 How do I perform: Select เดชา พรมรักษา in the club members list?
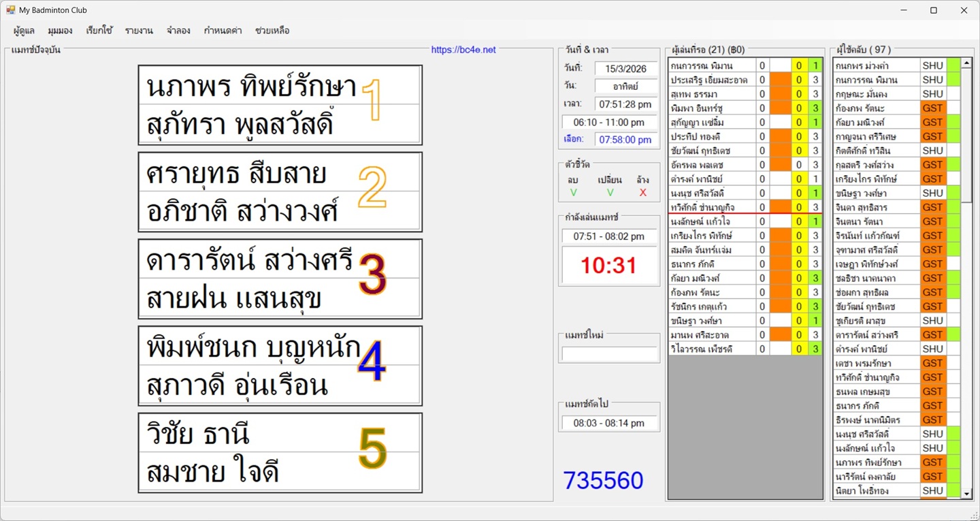click(x=877, y=363)
